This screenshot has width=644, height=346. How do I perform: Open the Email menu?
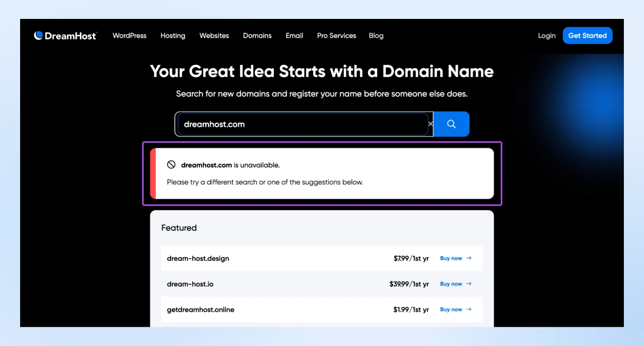click(294, 36)
